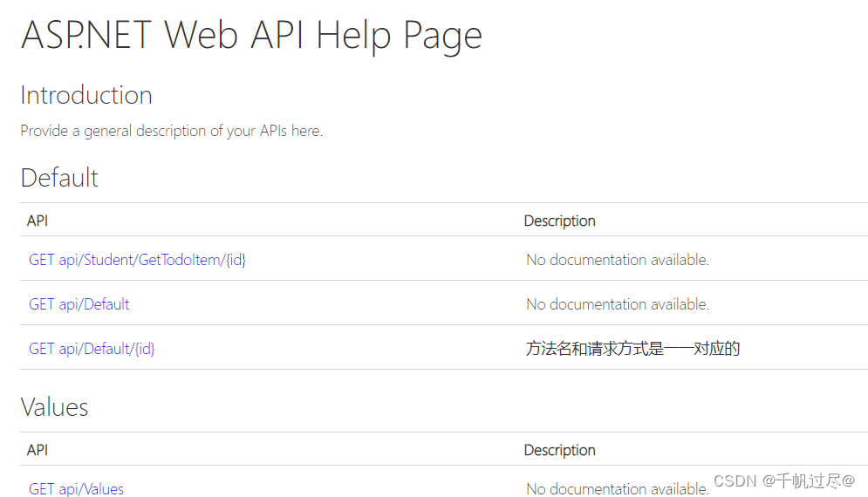Open the GET api/Default link
The height and width of the screenshot is (497, 868).
pos(79,303)
